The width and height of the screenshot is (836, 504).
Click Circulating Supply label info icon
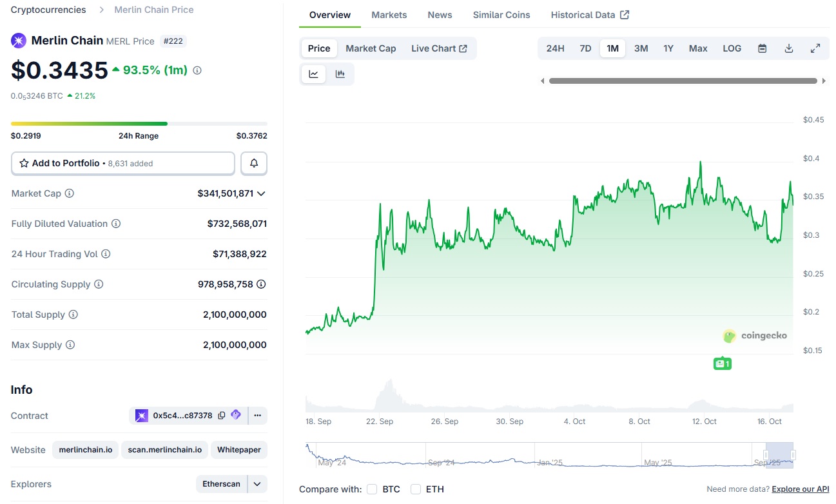99,284
